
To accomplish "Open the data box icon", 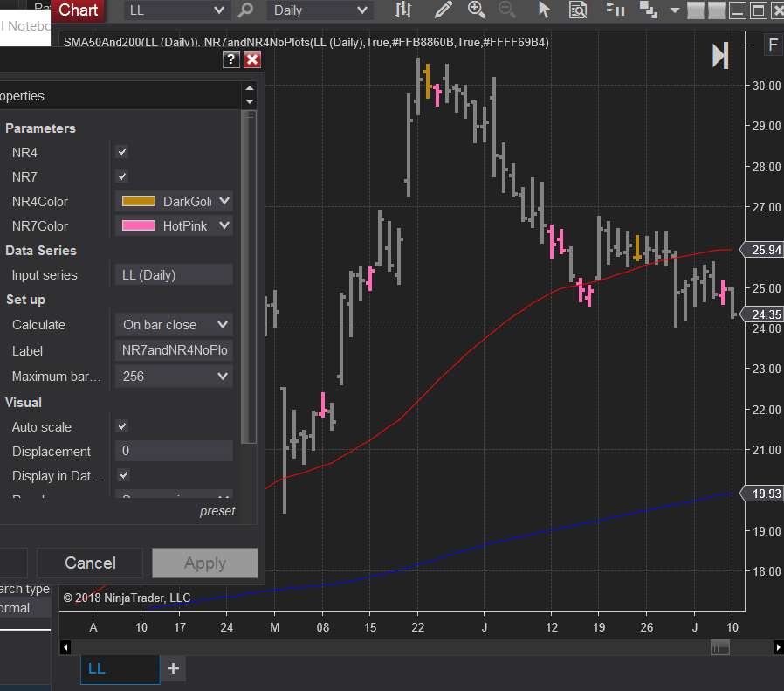I will pyautogui.click(x=578, y=10).
